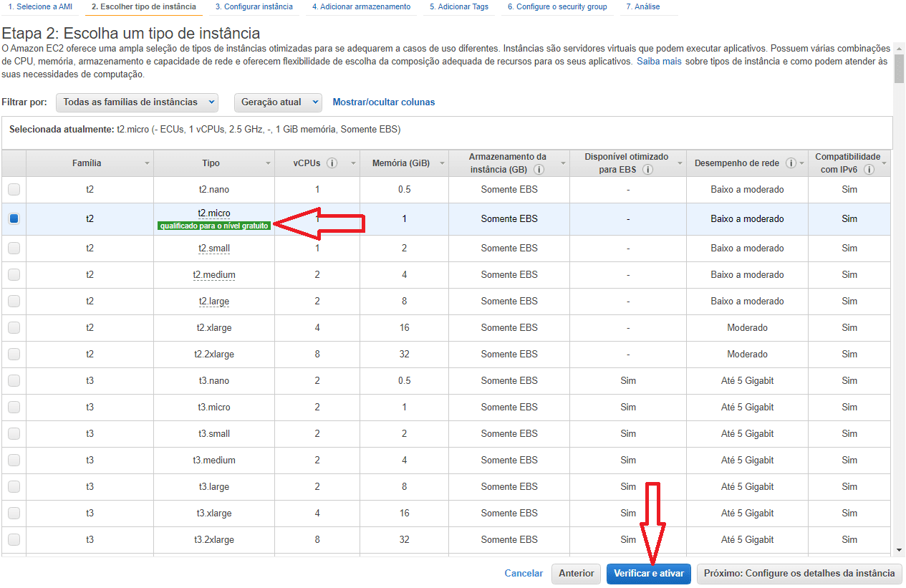Open info icon next to vCPUs header
This screenshot has width=906, height=588.
tap(332, 163)
